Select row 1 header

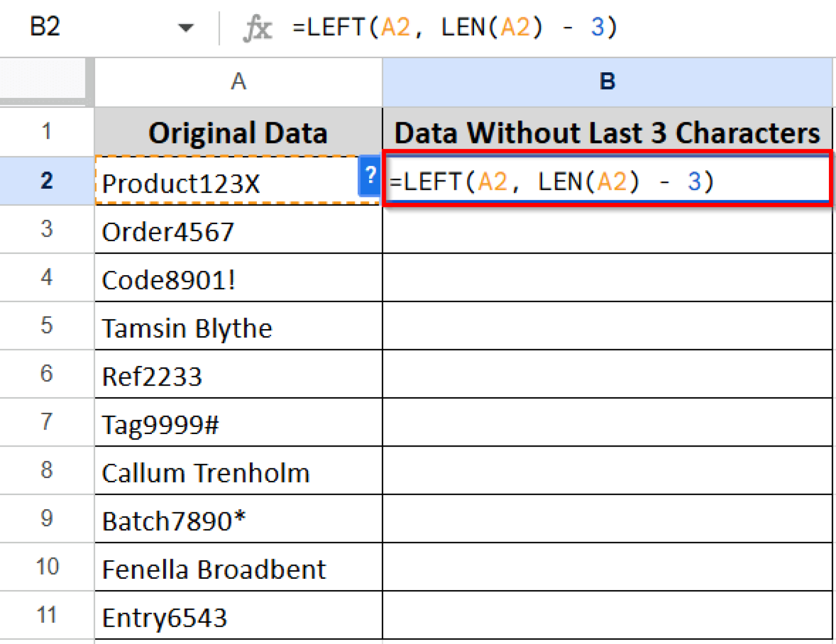coord(46,131)
